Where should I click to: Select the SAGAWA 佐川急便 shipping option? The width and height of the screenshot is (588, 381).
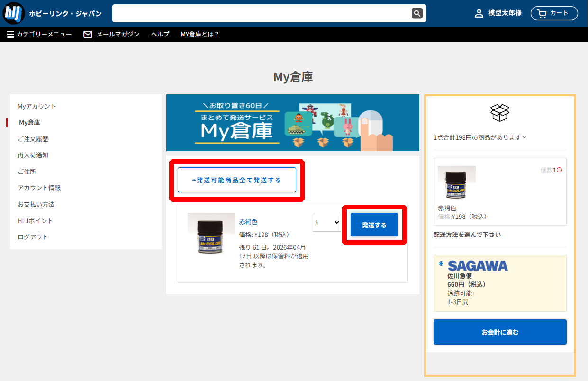tap(441, 263)
